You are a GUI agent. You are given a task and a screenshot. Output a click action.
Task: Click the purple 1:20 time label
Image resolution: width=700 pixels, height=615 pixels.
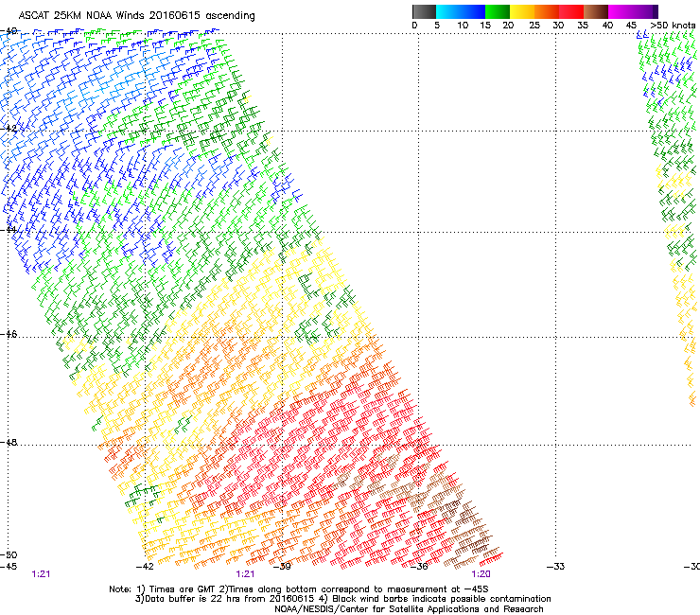click(481, 574)
